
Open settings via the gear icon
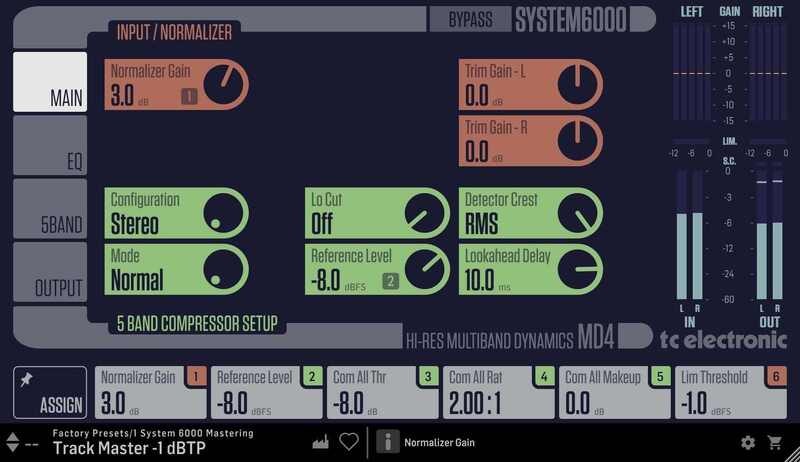point(747,442)
